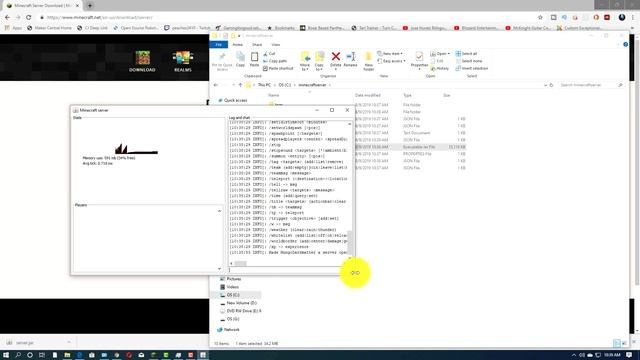Image resolution: width=640 pixels, height=360 pixels.
Task: Open the Windows Start menu
Action: (x=6, y=355)
